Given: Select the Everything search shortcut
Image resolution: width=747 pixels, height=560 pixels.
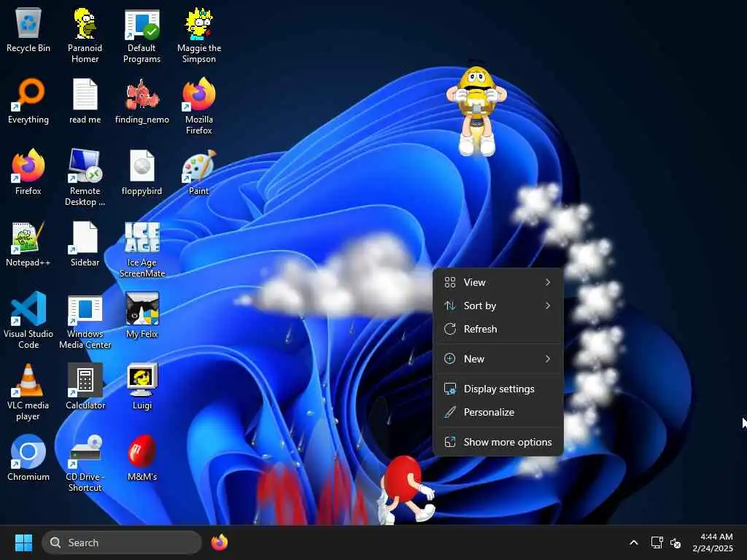Looking at the screenshot, I should click(28, 101).
